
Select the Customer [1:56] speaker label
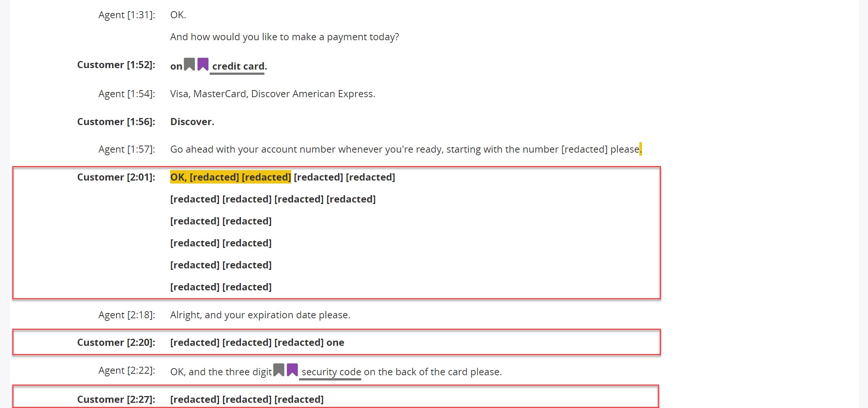point(116,122)
